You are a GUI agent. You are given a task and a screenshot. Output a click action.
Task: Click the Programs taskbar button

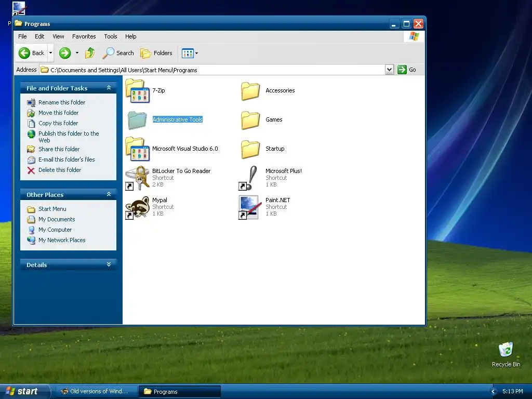pos(180,392)
